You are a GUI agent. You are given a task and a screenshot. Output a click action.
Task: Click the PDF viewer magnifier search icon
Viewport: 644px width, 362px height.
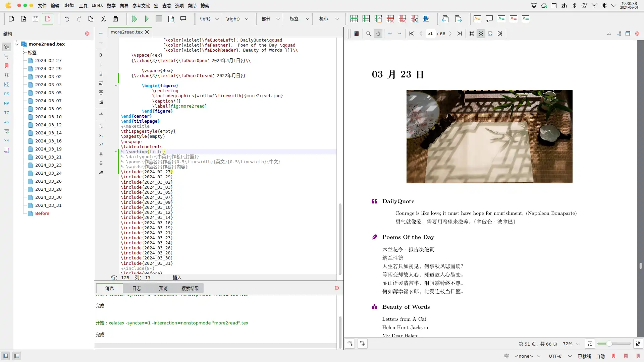[x=368, y=34]
